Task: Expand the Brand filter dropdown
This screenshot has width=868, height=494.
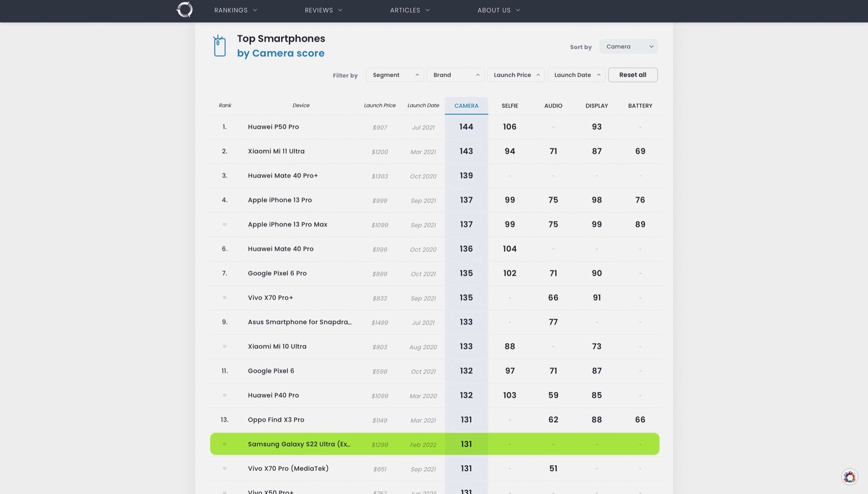Action: [x=455, y=75]
